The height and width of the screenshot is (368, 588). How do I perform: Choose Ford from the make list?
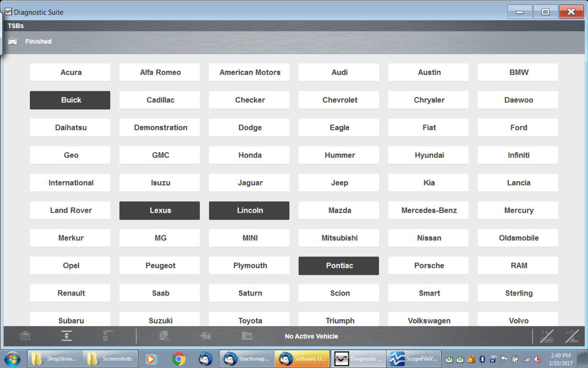(x=518, y=128)
